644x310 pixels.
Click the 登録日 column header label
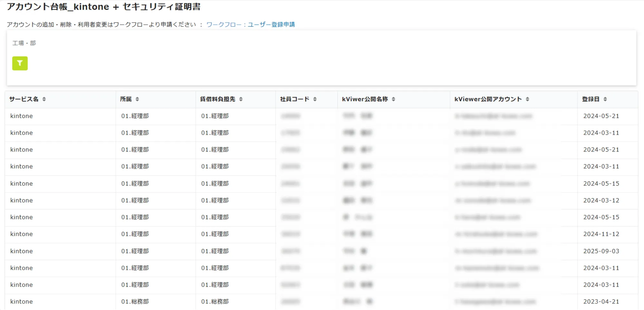click(x=591, y=99)
